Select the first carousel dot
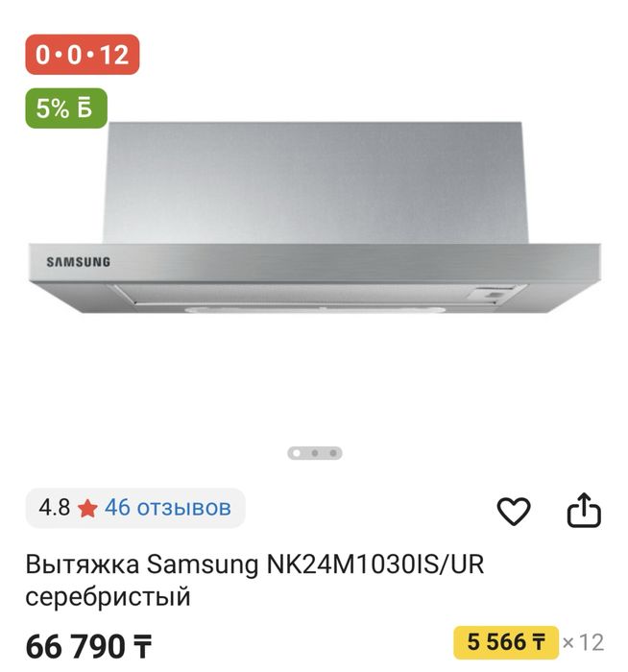The height and width of the screenshot is (672, 628). (296, 453)
